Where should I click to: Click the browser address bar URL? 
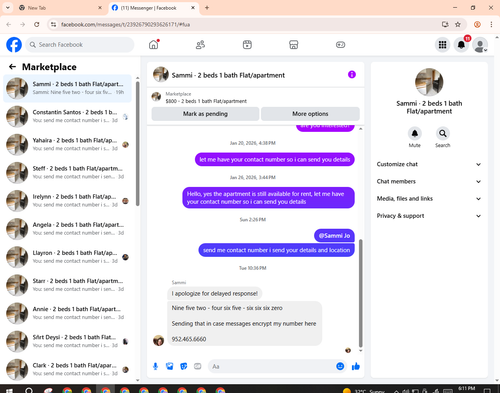(125, 24)
